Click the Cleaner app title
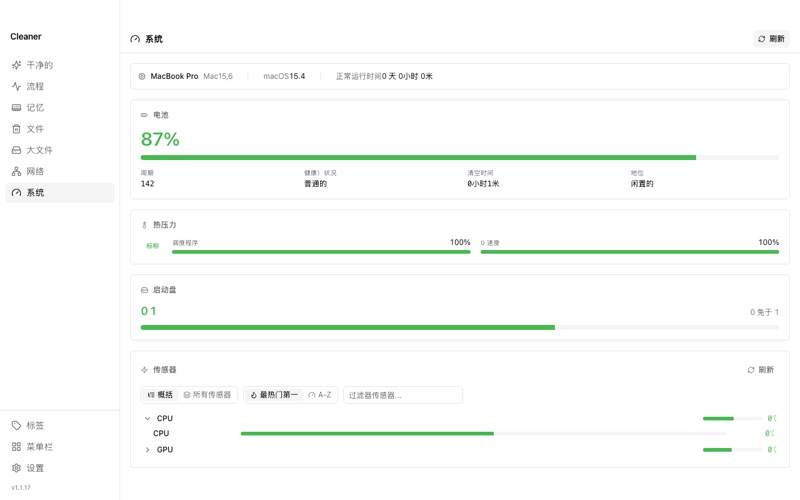 tap(26, 36)
